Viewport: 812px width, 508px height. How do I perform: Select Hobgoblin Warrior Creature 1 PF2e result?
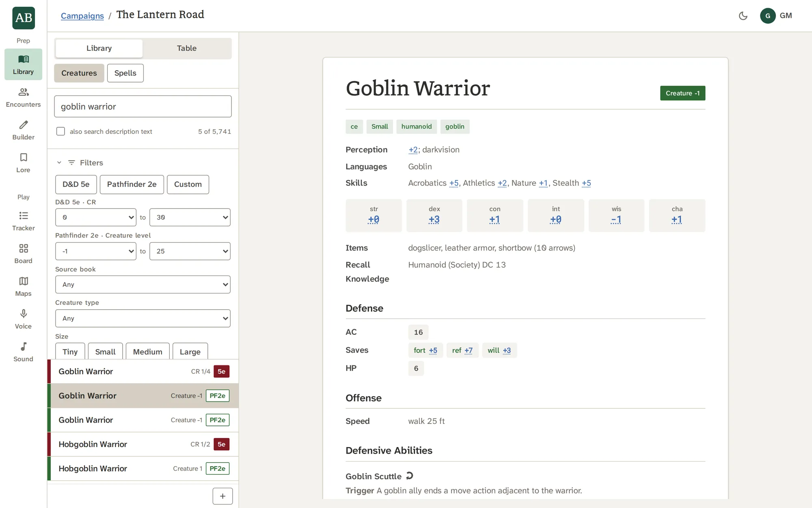(143, 469)
